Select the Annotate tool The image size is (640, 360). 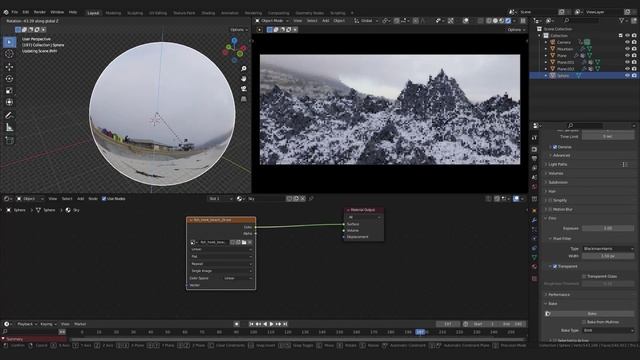tap(9, 116)
